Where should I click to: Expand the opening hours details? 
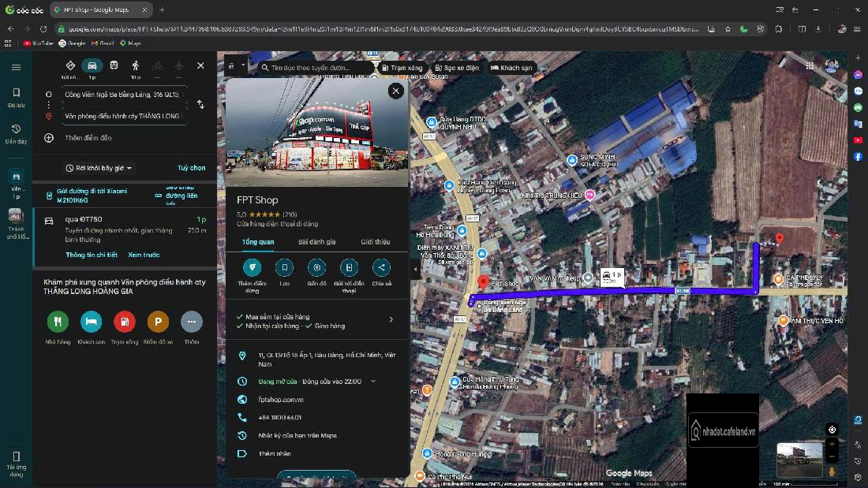click(373, 382)
